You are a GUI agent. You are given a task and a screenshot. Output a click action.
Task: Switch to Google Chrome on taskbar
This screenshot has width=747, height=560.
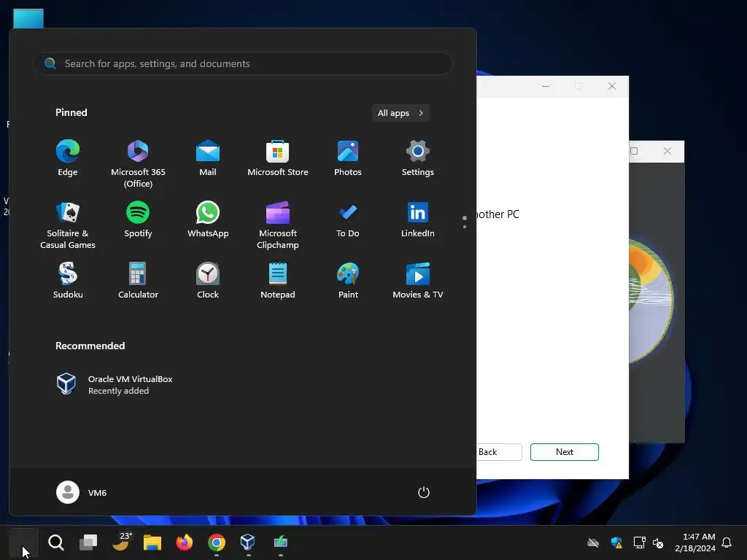pyautogui.click(x=216, y=542)
